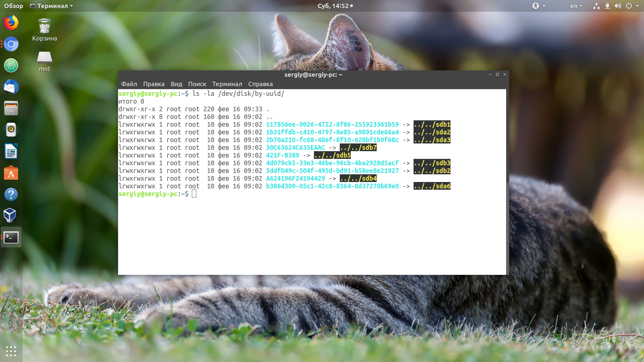
Task: Open the Обзор activities overview
Action: [13, 6]
